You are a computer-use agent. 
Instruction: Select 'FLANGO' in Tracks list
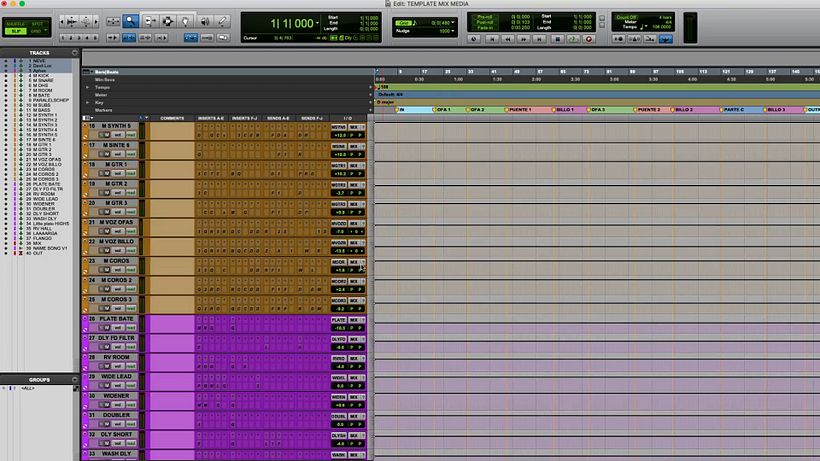42,238
